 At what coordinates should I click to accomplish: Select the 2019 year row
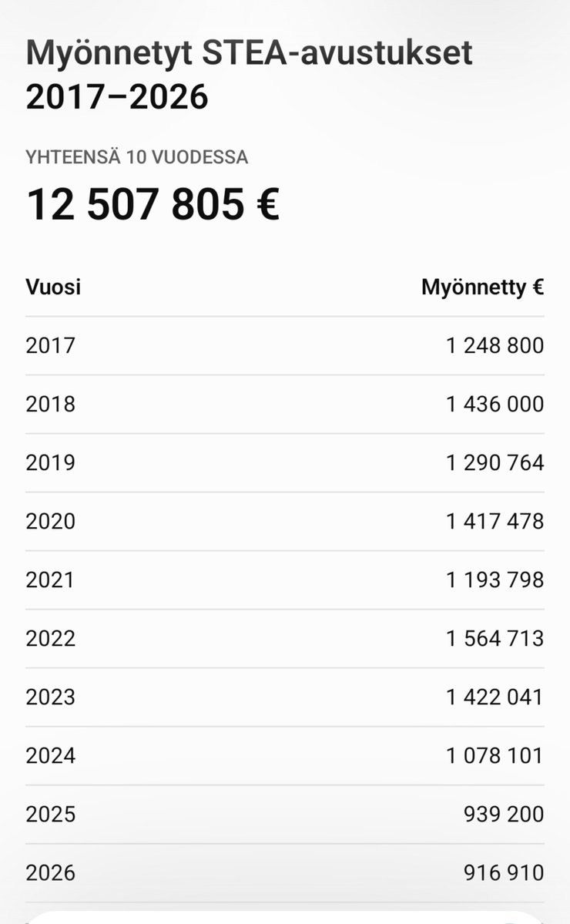285,462
